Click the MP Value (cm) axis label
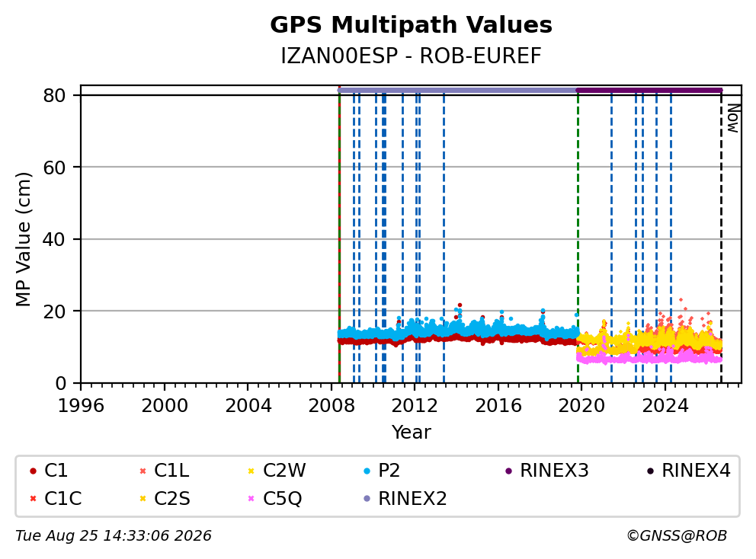Image resolution: width=756 pixels, height=559 pixels. pyautogui.click(x=23, y=239)
